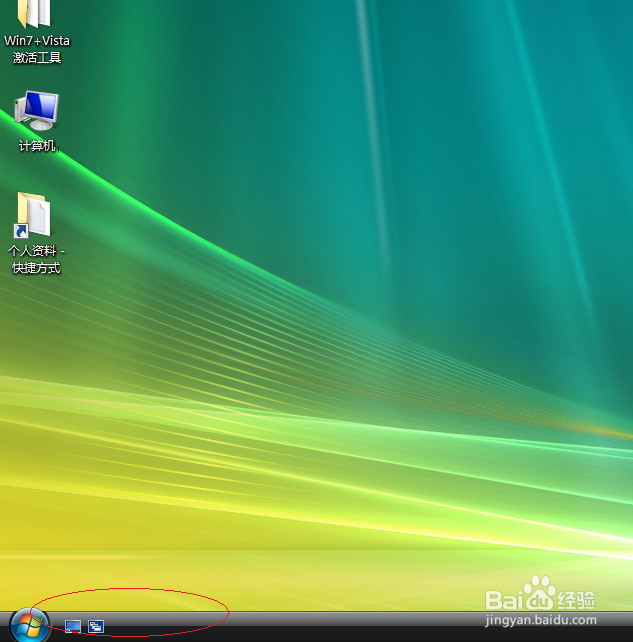Click Show Desktop in Quick Launch

pos(73,626)
